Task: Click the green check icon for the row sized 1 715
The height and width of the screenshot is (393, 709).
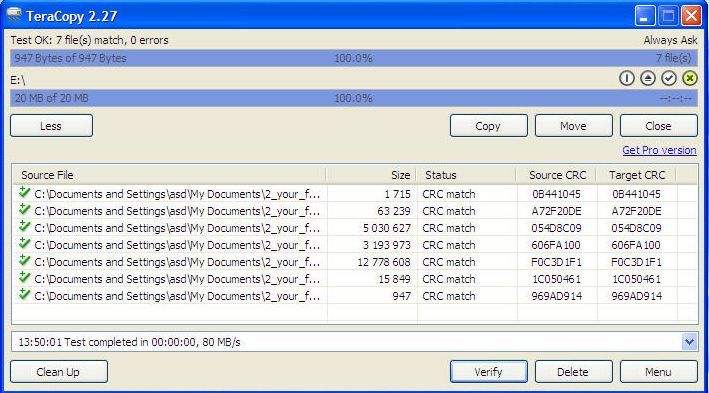Action: pos(24,193)
